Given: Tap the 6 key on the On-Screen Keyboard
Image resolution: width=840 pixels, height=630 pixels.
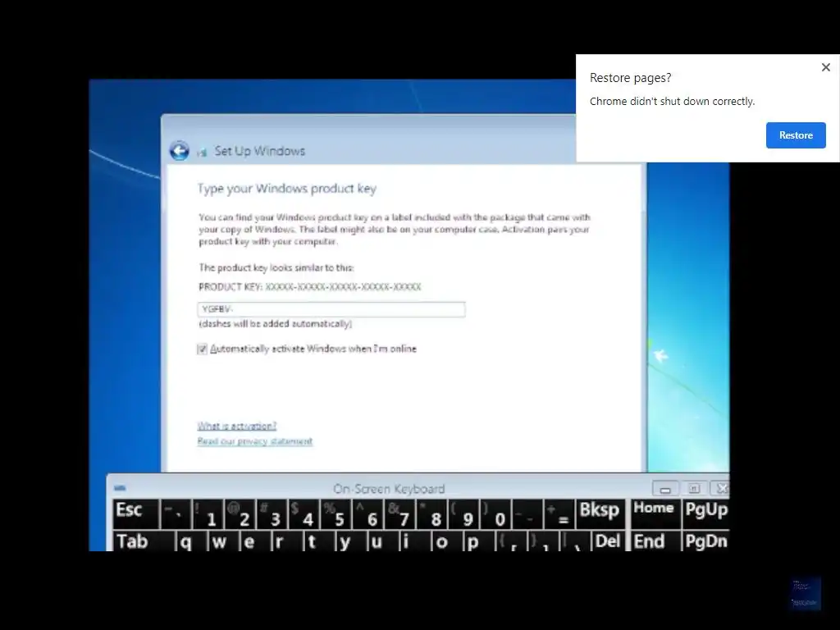Looking at the screenshot, I should point(368,514).
